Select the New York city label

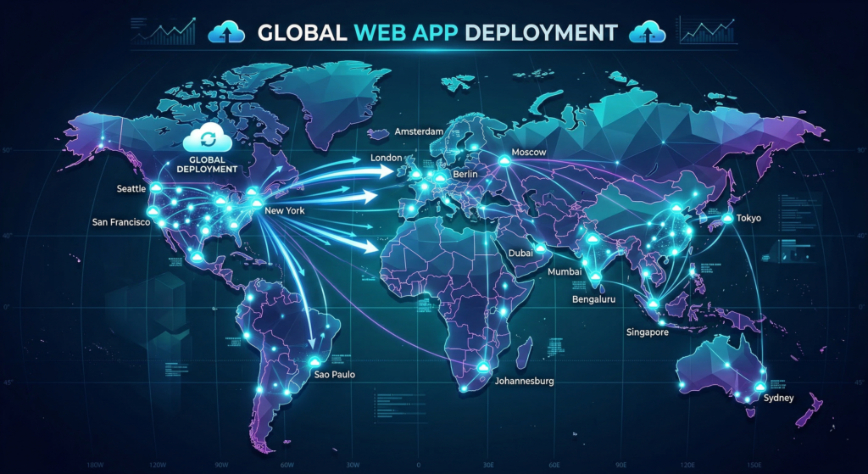pyautogui.click(x=285, y=211)
